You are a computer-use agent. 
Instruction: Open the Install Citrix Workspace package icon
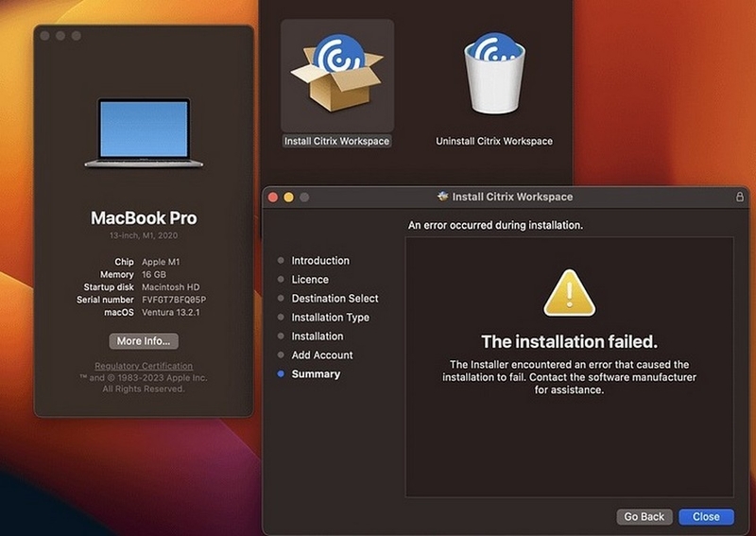click(x=337, y=74)
